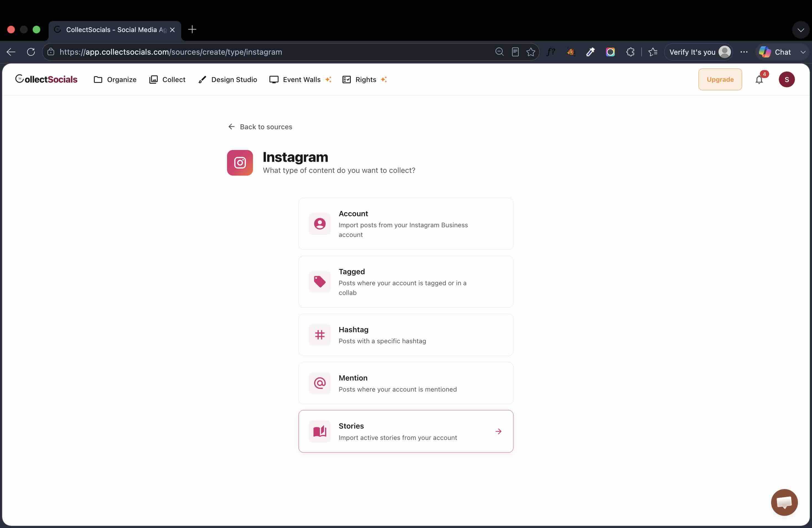Go back with the browser back arrow
This screenshot has width=812, height=528.
coord(11,52)
